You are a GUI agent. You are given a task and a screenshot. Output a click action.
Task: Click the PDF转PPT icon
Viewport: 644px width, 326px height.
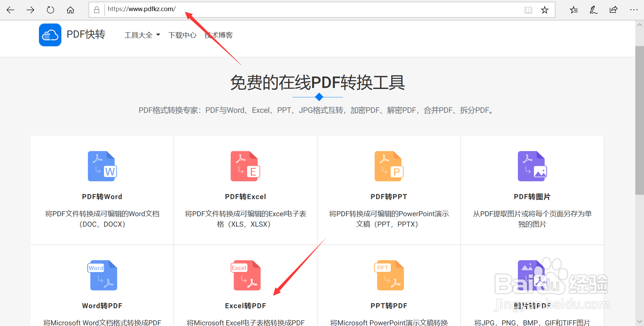tap(389, 166)
